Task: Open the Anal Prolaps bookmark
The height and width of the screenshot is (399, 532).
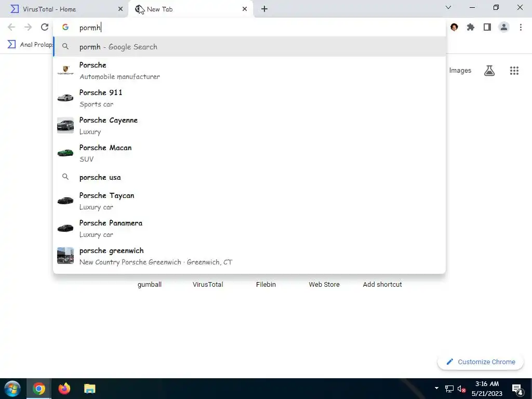Action: tap(31, 45)
